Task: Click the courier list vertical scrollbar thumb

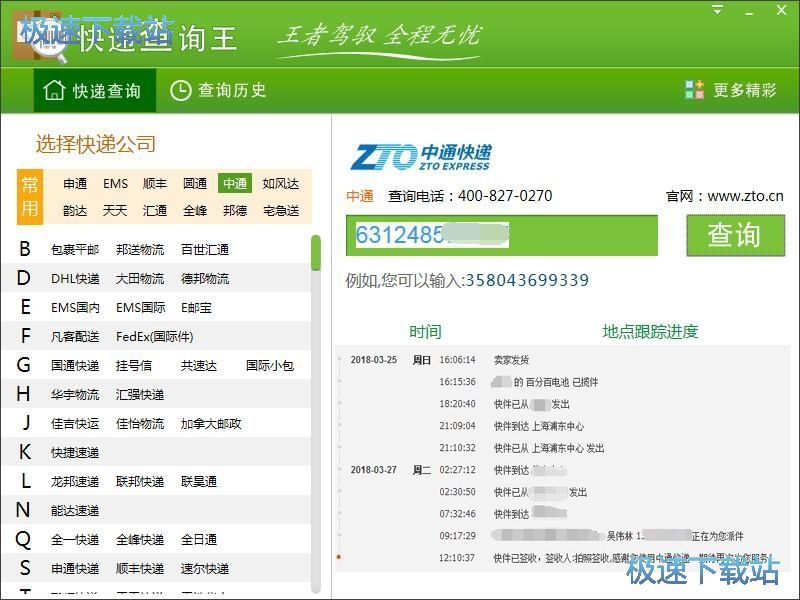Action: (316, 254)
